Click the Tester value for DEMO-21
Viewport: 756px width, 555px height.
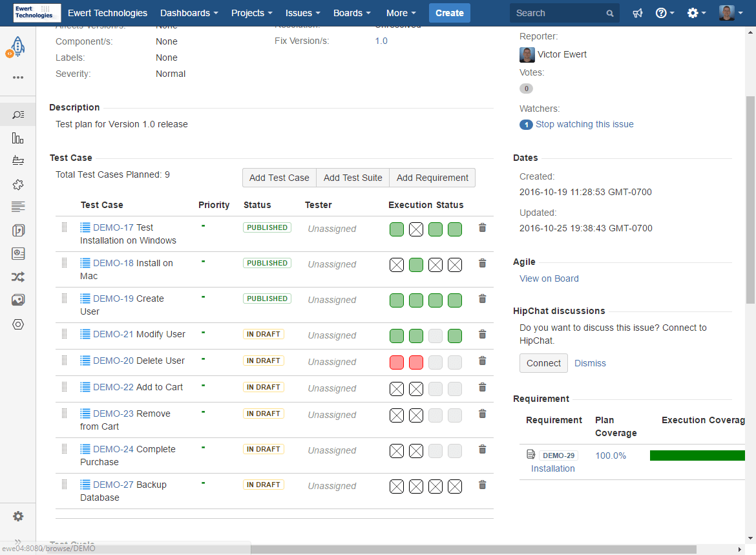(331, 335)
